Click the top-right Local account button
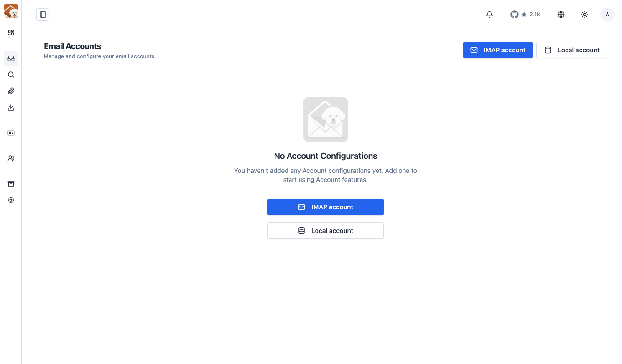The height and width of the screenshot is (364, 622). point(572,50)
